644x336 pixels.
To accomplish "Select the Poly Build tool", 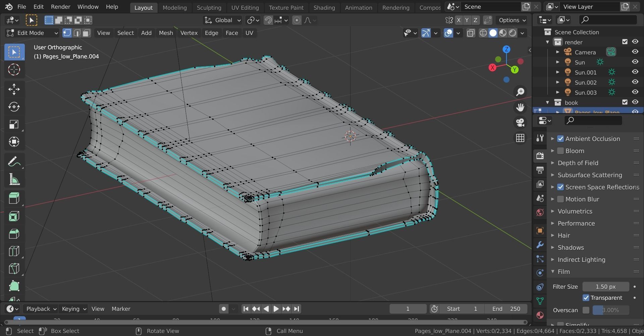I will coord(14,286).
